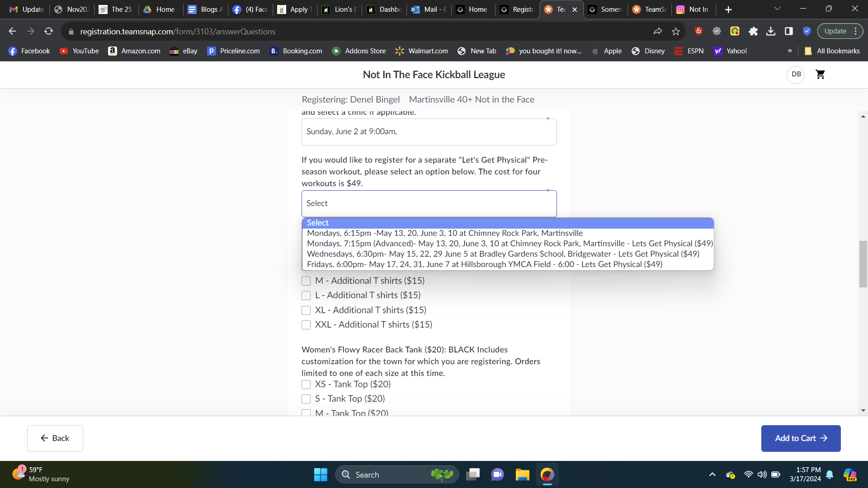Choose Mondays, 6:15pm Chimney Rock Park option

pos(508,233)
